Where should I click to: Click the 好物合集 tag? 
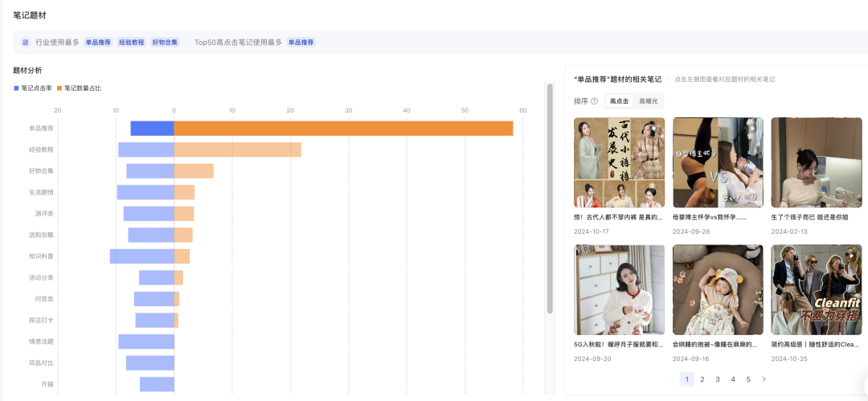click(165, 42)
